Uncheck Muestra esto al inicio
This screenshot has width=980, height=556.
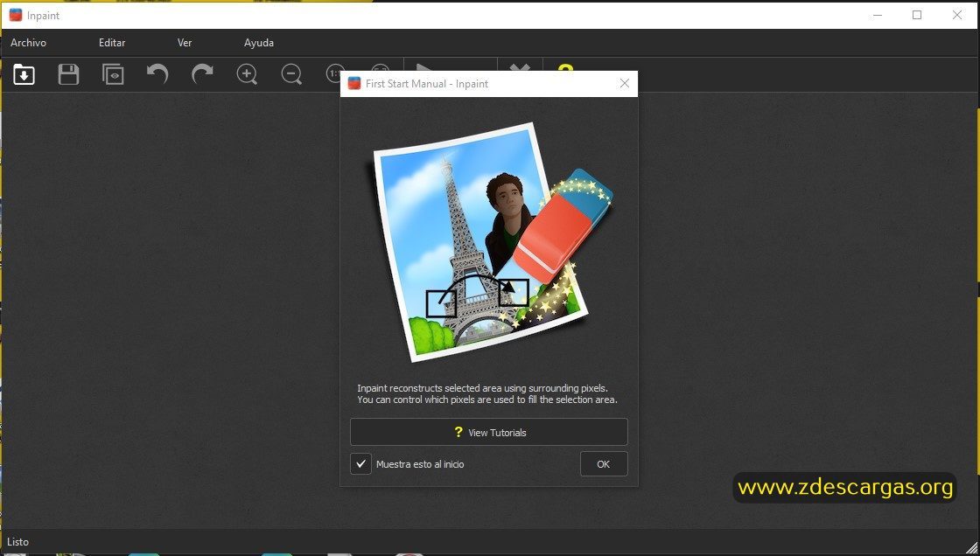pos(360,464)
